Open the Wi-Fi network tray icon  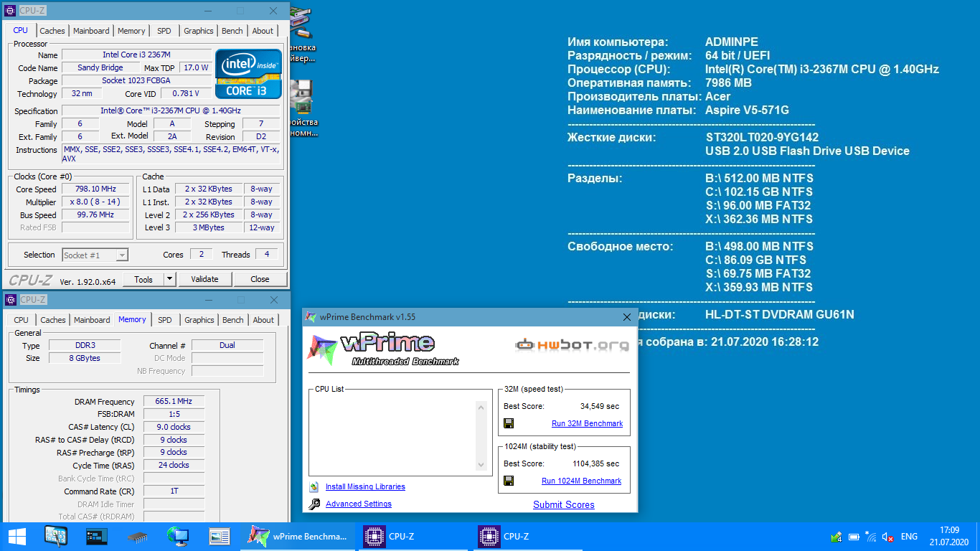871,537
